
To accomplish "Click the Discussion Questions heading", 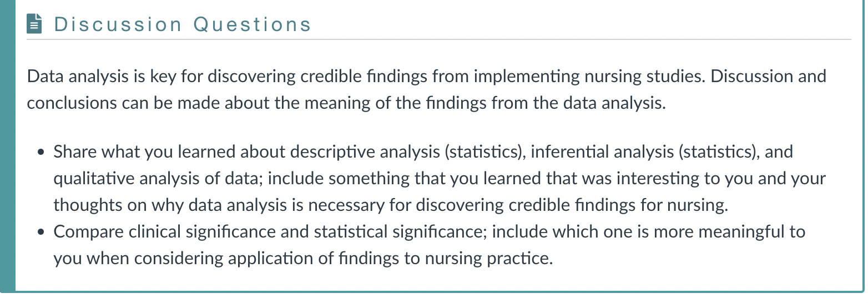I will coord(183,24).
